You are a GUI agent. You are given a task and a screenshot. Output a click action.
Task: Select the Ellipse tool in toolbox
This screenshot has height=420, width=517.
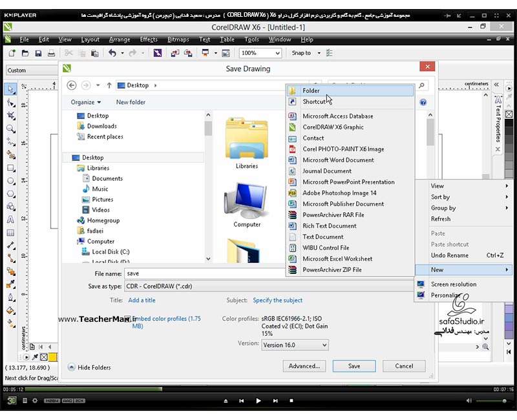pos(10,181)
